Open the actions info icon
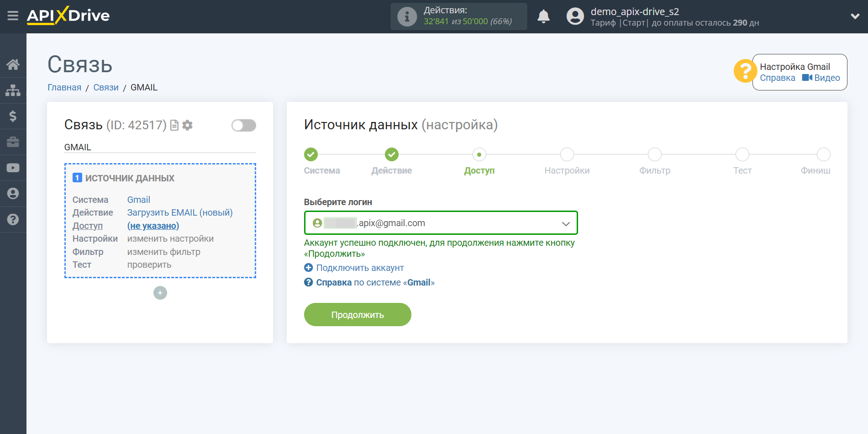Screen dimensions: 868x434 [407, 16]
